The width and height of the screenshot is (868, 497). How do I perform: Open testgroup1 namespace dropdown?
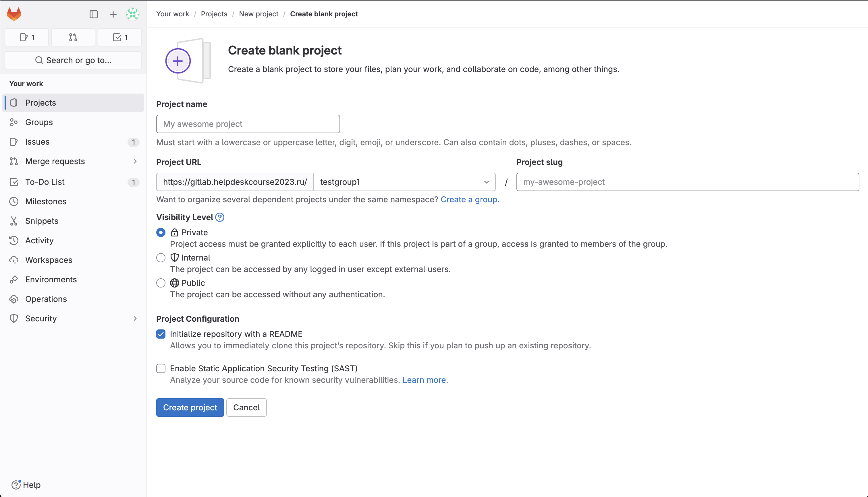coord(404,182)
